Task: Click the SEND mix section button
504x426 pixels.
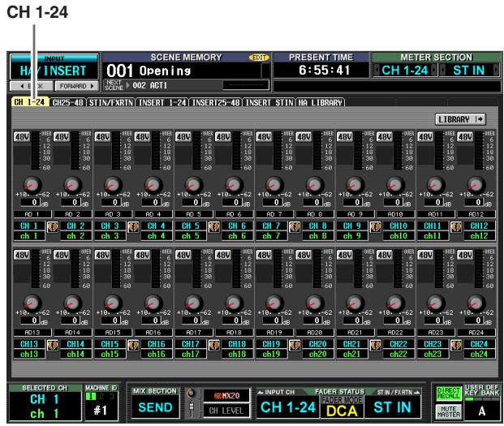Action: (155, 407)
